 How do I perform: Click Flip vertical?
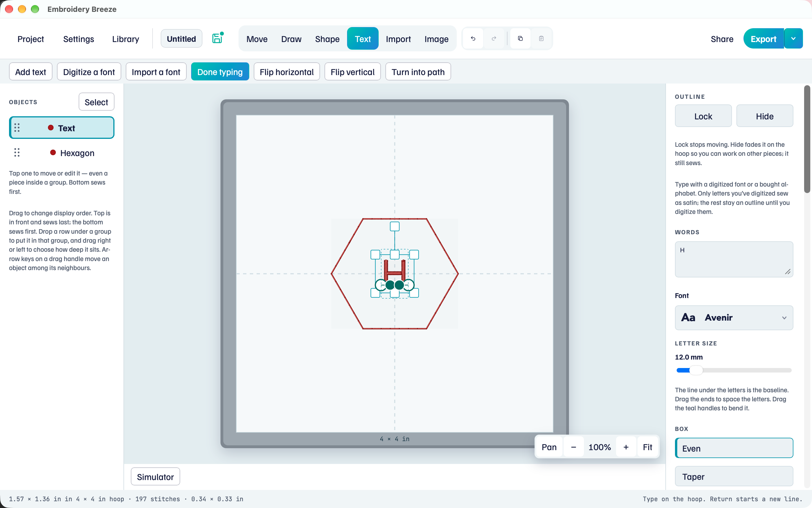pos(353,72)
